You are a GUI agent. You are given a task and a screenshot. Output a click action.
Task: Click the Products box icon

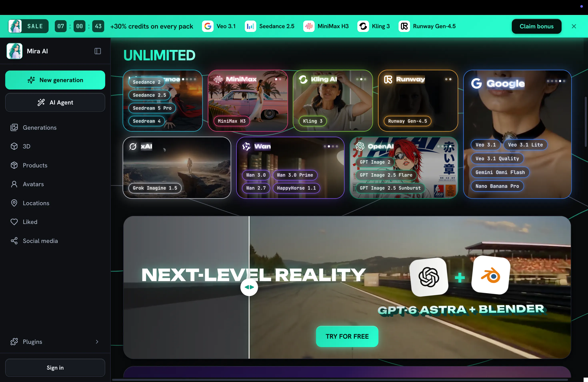point(14,165)
